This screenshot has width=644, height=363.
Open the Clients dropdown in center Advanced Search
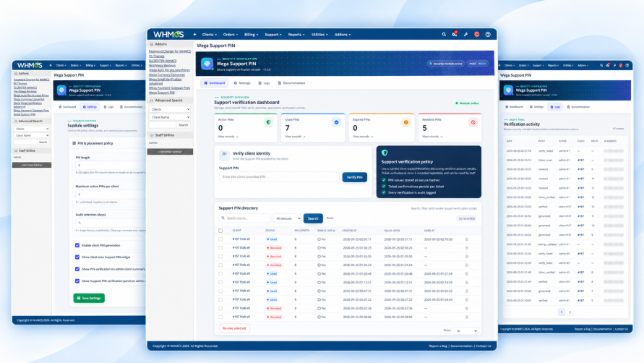(x=170, y=109)
